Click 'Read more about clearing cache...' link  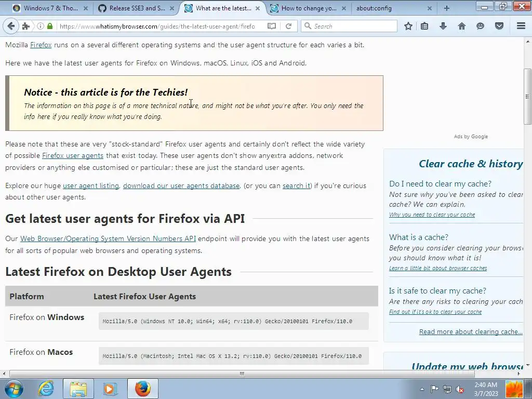[471, 332]
